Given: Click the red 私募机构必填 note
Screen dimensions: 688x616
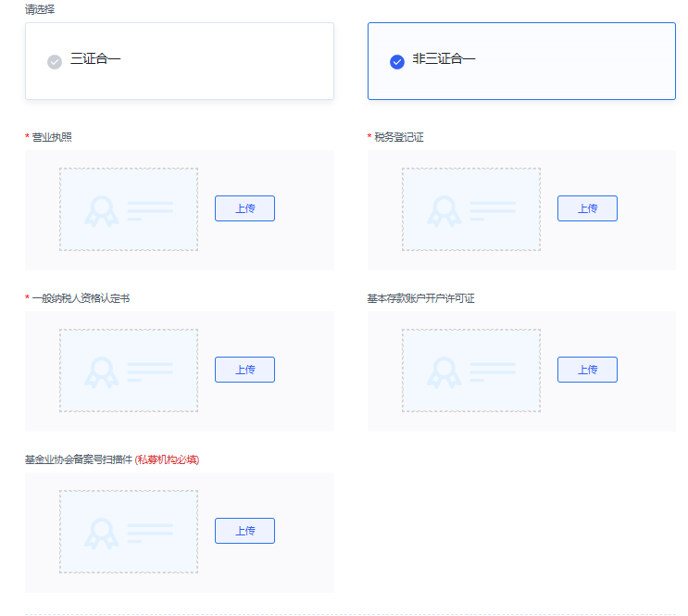Looking at the screenshot, I should pyautogui.click(x=167, y=459).
